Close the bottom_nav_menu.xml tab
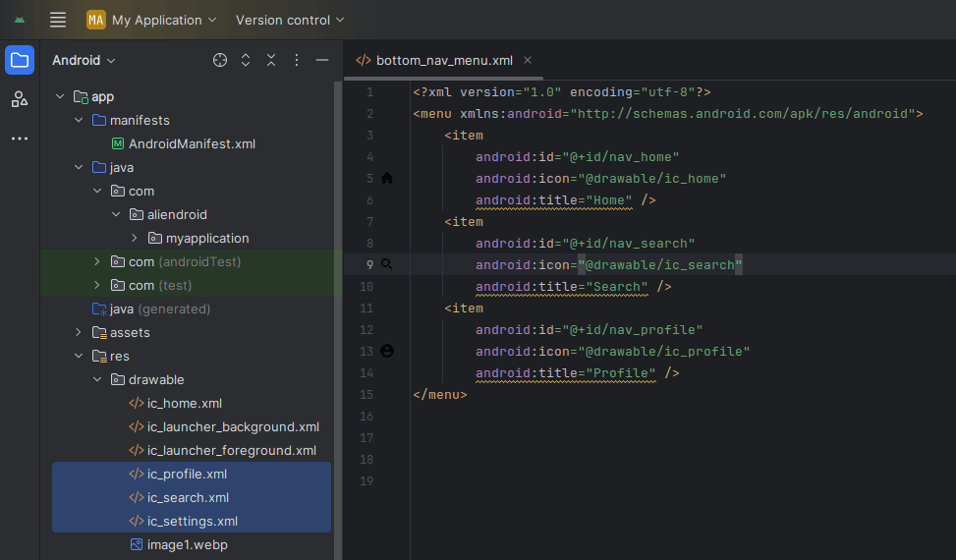This screenshot has height=560, width=956. pos(528,60)
